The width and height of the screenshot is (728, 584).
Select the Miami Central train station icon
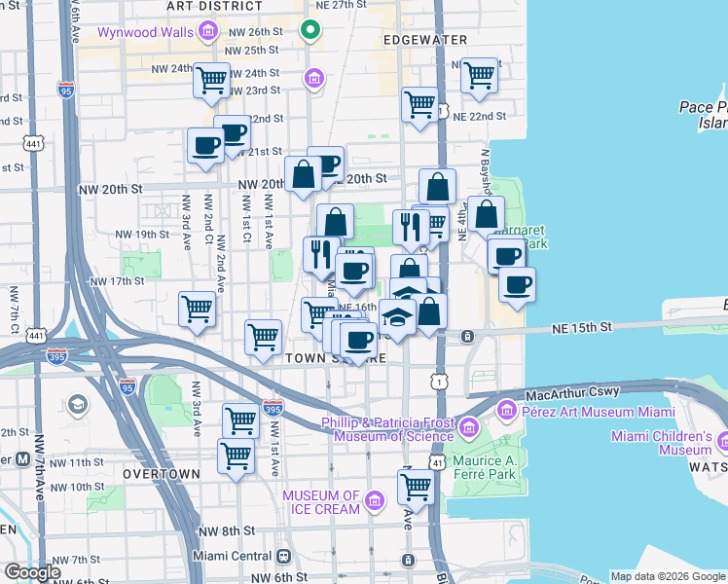(x=283, y=556)
